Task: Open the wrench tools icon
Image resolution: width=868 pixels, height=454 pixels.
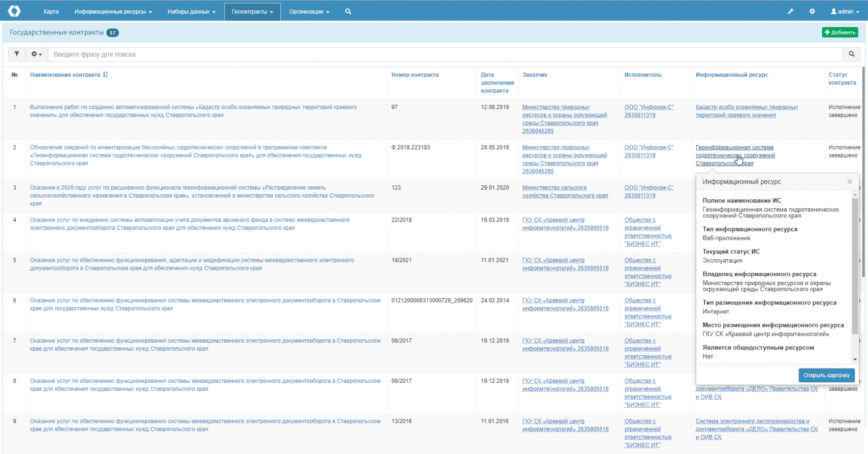Action: pyautogui.click(x=791, y=11)
